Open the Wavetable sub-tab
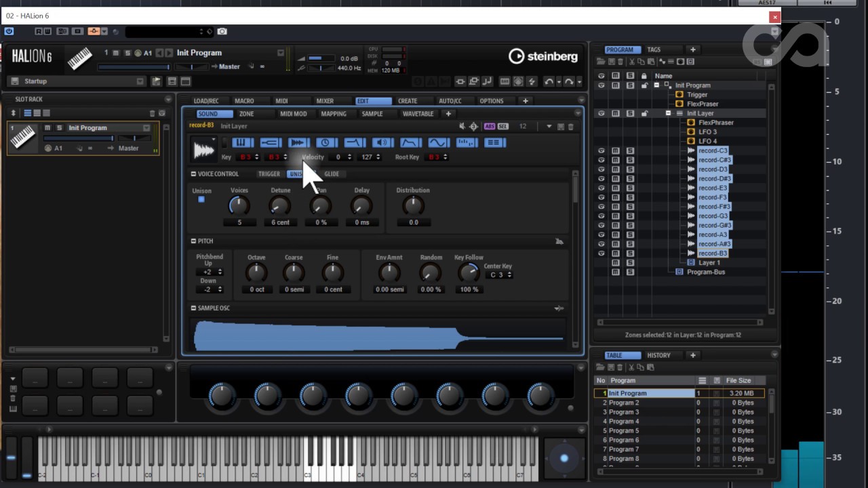Screen dimensions: 868x488 coord(418,114)
